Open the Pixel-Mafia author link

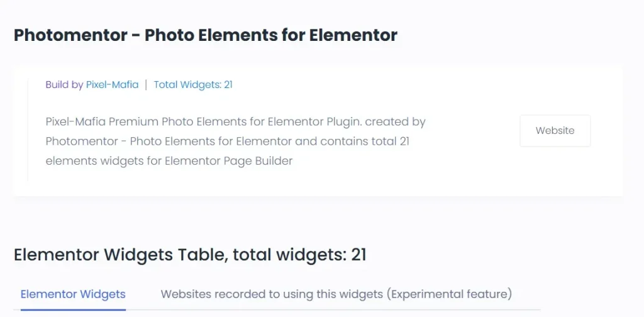point(112,85)
